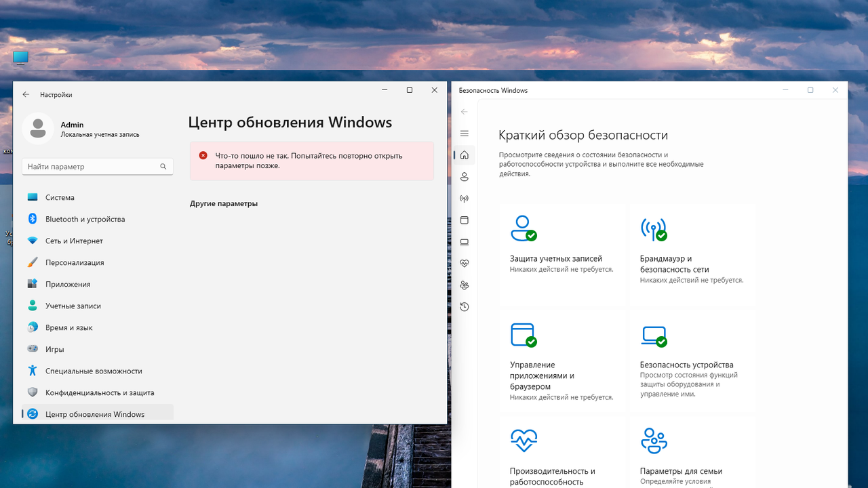Viewport: 868px width, 488px height.
Task: Go to Сеть и Интернет settings
Action: (x=98, y=241)
